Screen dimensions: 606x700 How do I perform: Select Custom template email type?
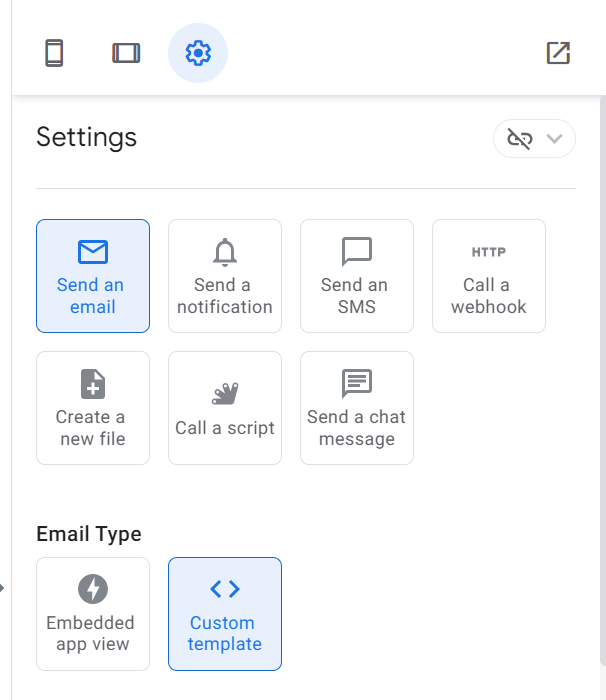pos(225,614)
